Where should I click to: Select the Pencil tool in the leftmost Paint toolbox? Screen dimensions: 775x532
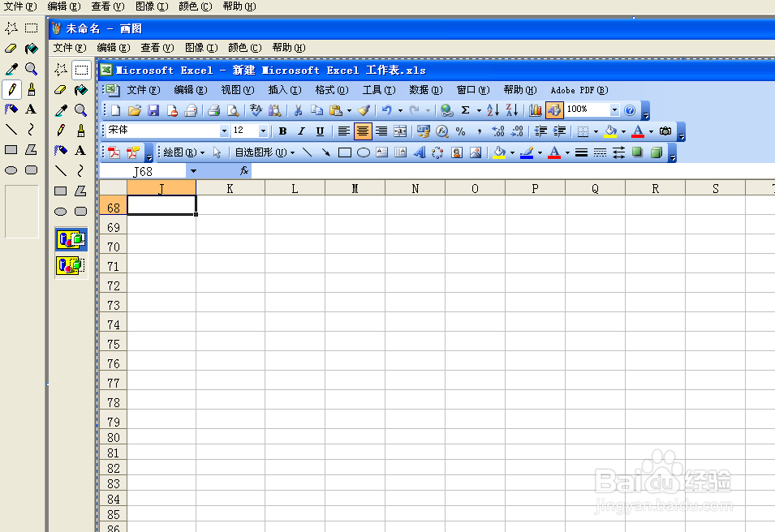click(x=12, y=89)
